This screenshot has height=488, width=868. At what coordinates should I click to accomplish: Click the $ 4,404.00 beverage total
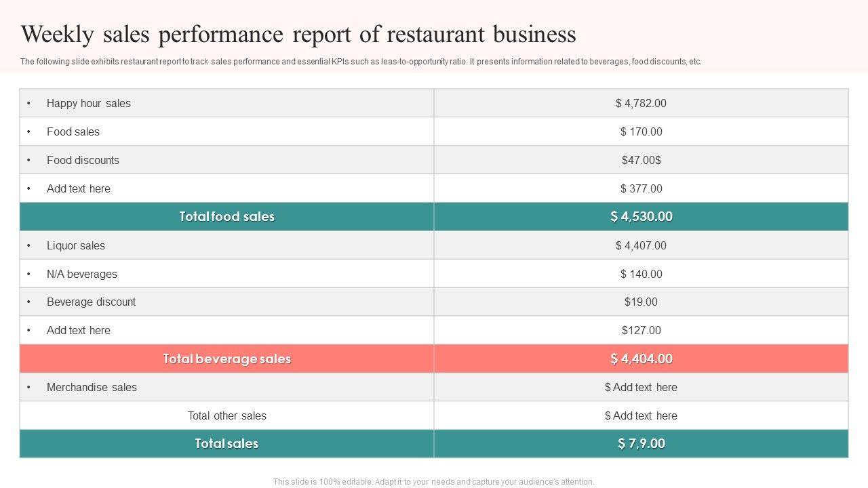click(x=641, y=359)
